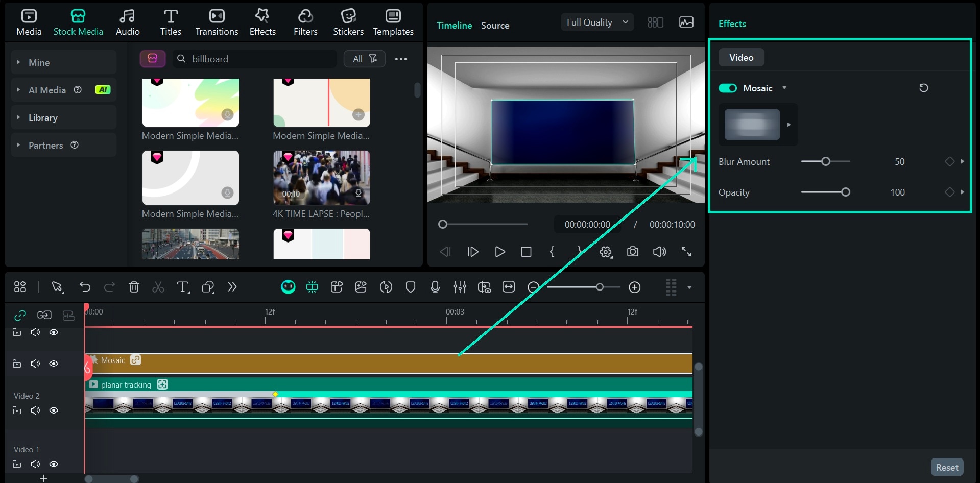This screenshot has width=980, height=483.
Task: Expand the arrow beside the mosaic preset thumbnail
Action: pos(789,125)
